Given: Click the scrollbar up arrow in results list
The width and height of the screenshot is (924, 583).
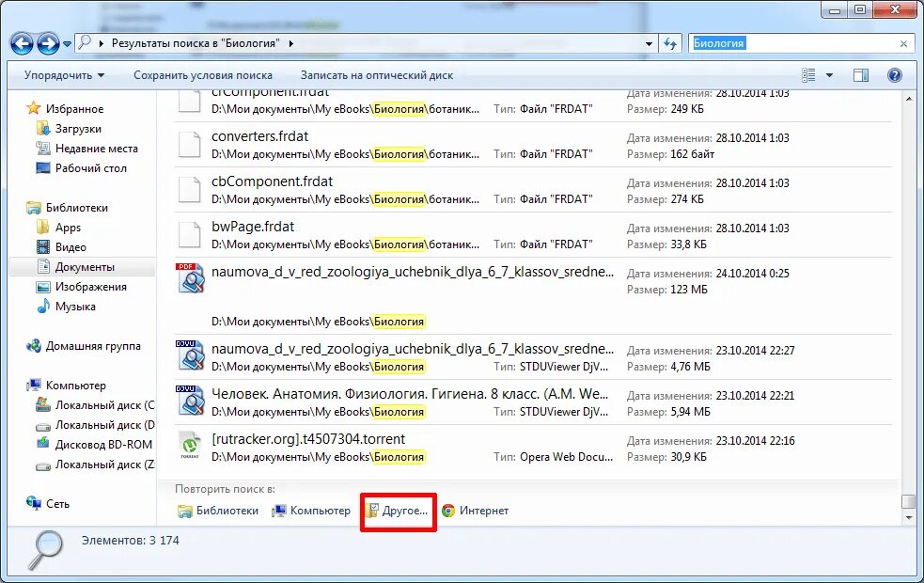Looking at the screenshot, I should click(x=909, y=99).
